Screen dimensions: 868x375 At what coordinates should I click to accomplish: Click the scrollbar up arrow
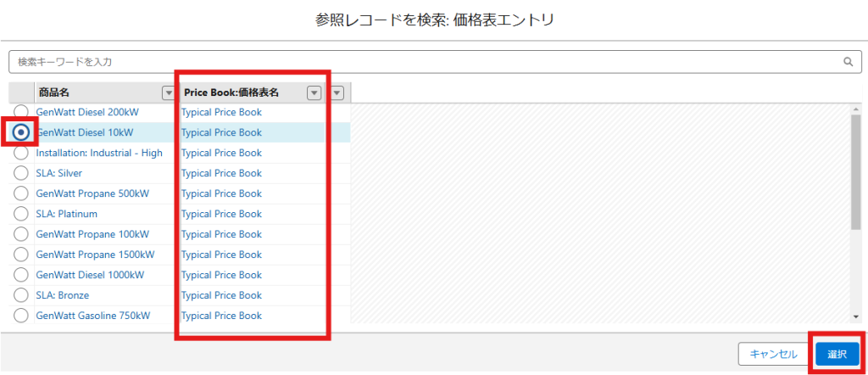[856, 109]
